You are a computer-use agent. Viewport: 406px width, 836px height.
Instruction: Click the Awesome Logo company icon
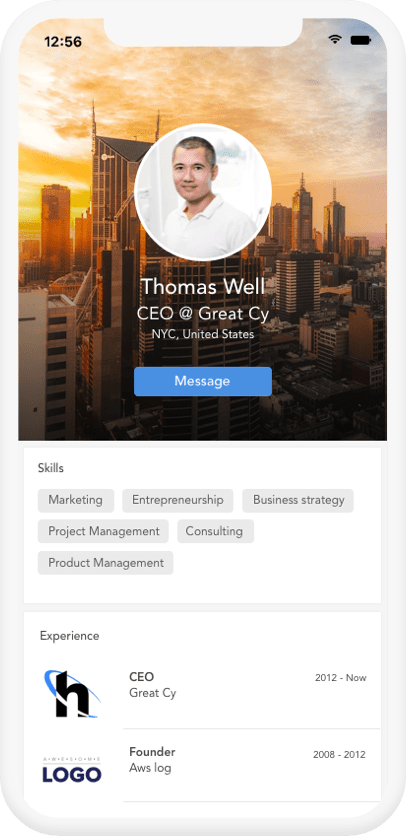click(72, 769)
